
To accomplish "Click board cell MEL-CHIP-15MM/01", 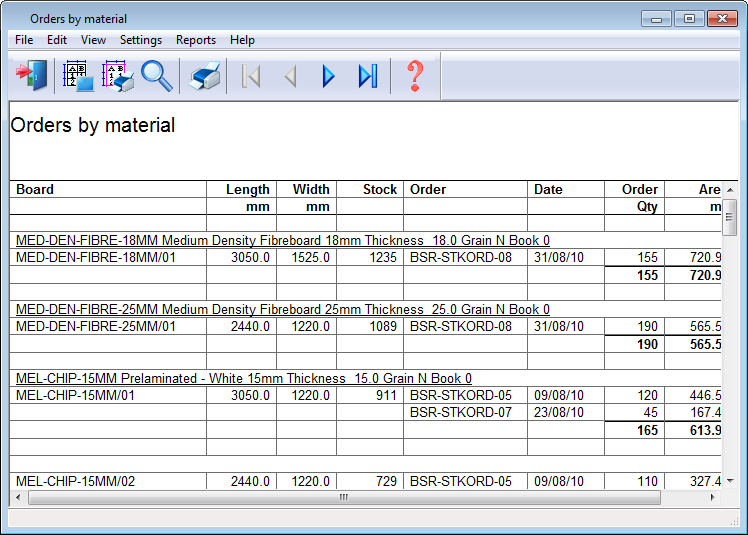I will point(75,396).
